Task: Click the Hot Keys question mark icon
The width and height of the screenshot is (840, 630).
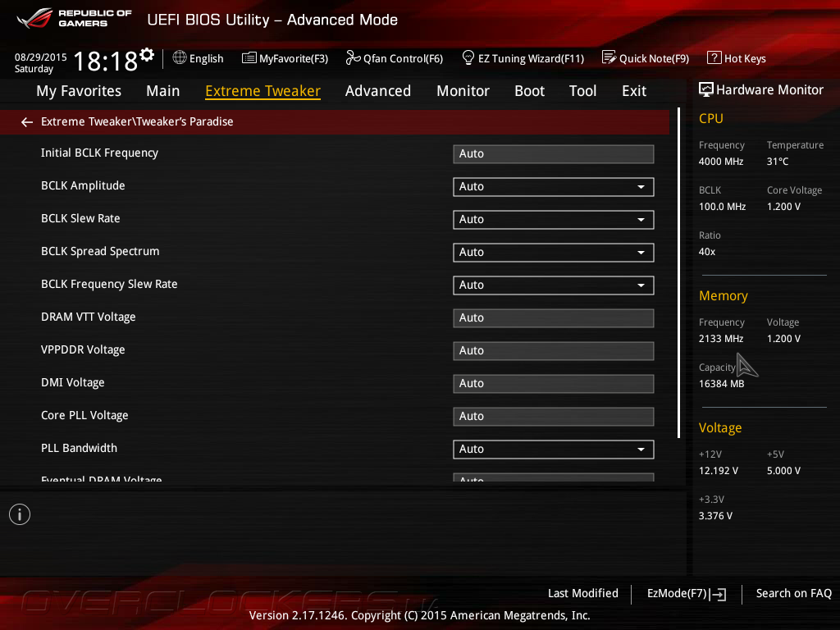Action: point(714,57)
